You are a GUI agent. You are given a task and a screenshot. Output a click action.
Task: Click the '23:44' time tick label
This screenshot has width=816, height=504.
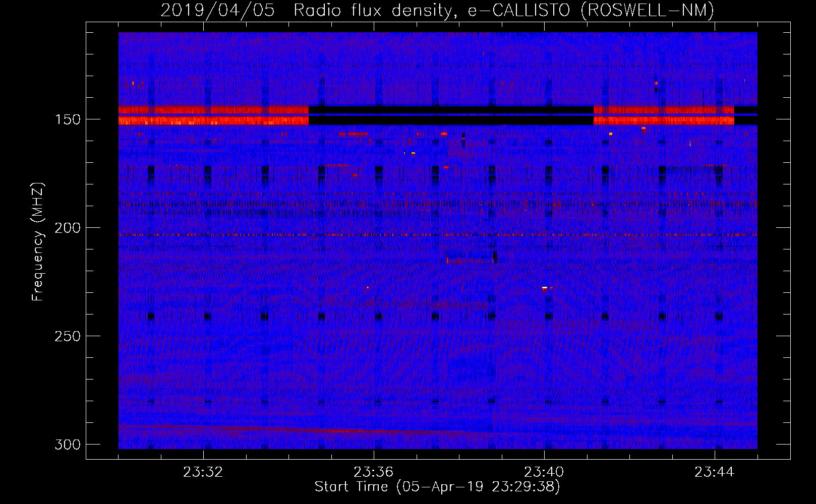tap(715, 472)
